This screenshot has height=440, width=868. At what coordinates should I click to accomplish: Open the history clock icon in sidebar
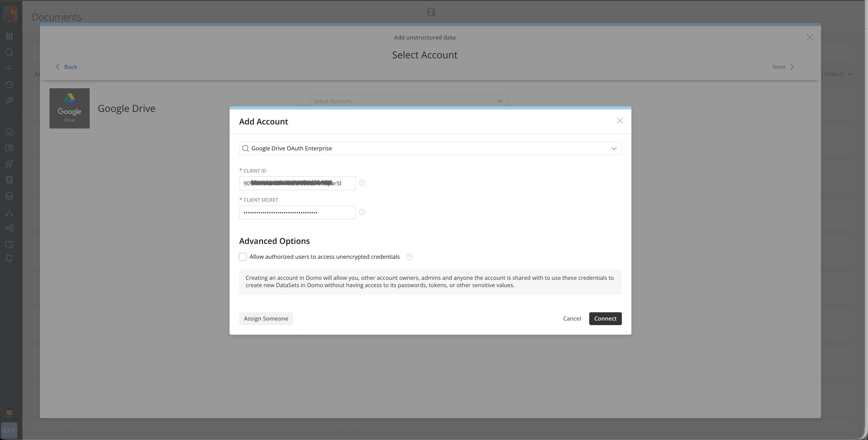(x=10, y=84)
